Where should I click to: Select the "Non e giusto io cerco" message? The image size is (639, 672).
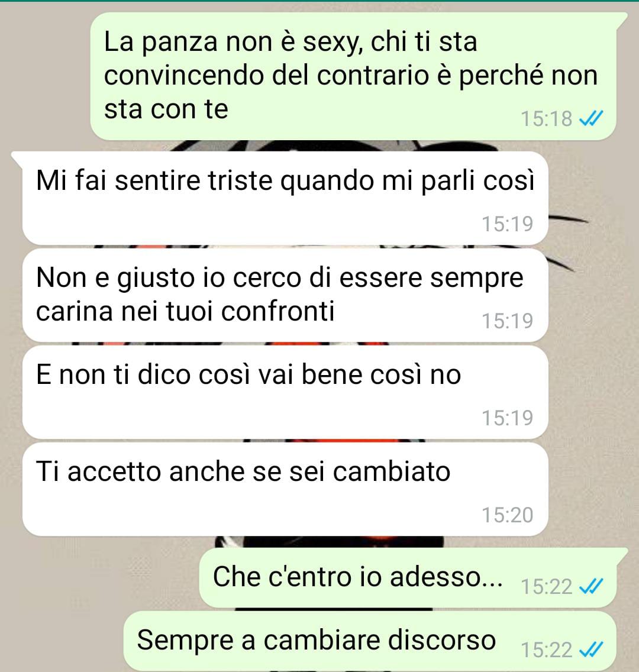tap(285, 295)
